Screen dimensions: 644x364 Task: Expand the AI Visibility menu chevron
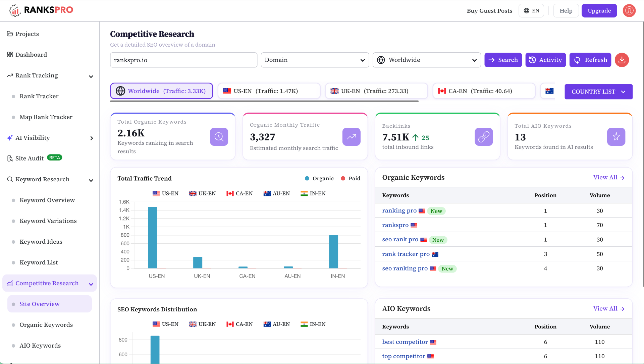pos(92,138)
